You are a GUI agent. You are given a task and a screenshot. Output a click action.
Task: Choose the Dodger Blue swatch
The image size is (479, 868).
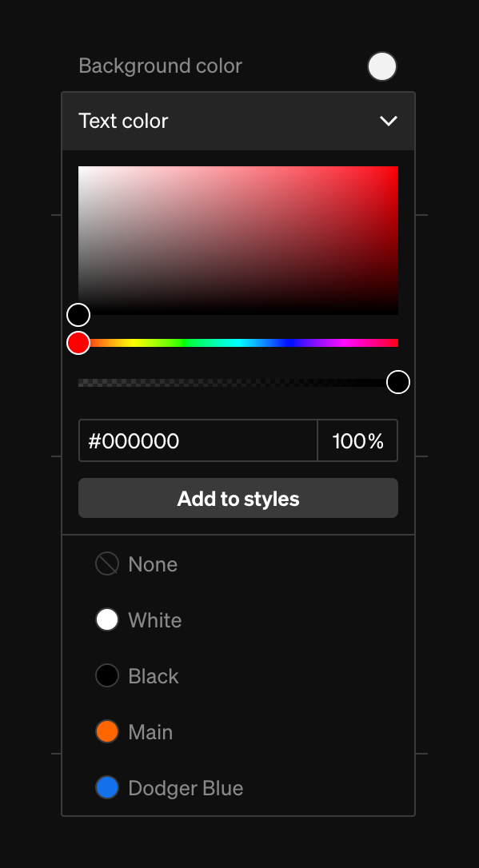pyautogui.click(x=107, y=787)
